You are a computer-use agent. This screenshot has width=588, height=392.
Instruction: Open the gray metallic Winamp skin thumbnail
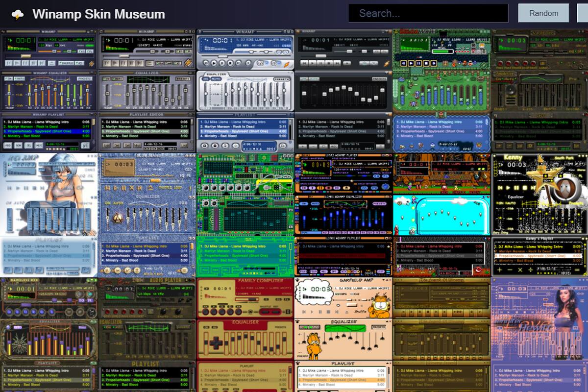click(x=147, y=91)
